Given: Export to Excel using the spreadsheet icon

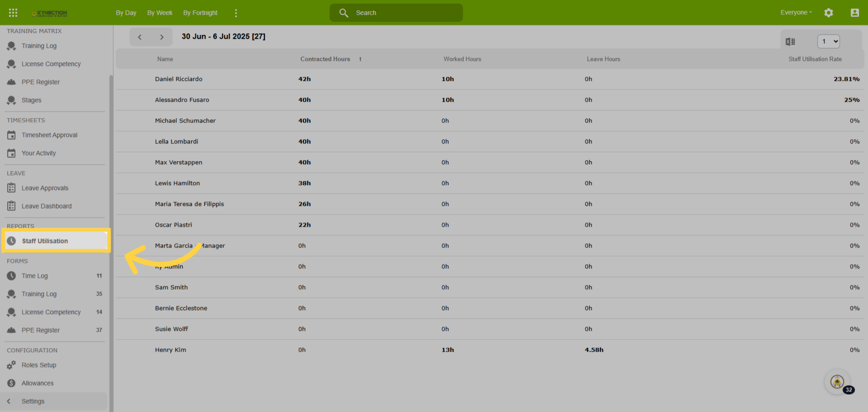Looking at the screenshot, I should (x=790, y=42).
